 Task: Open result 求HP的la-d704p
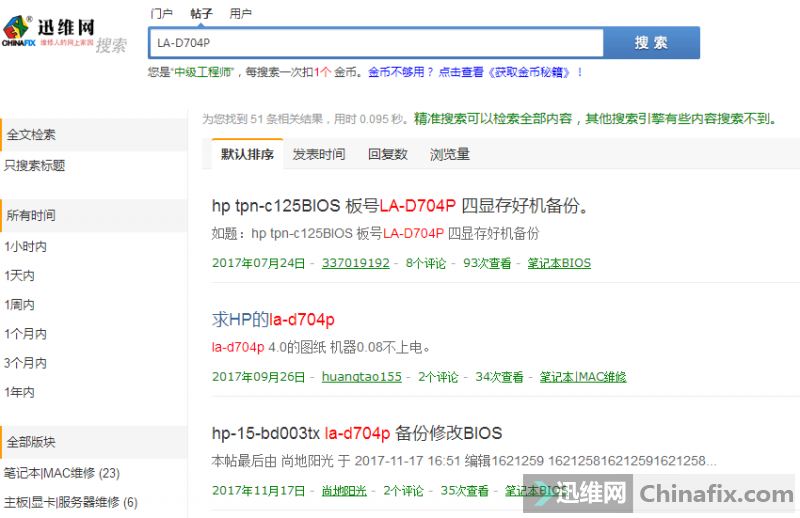point(273,319)
